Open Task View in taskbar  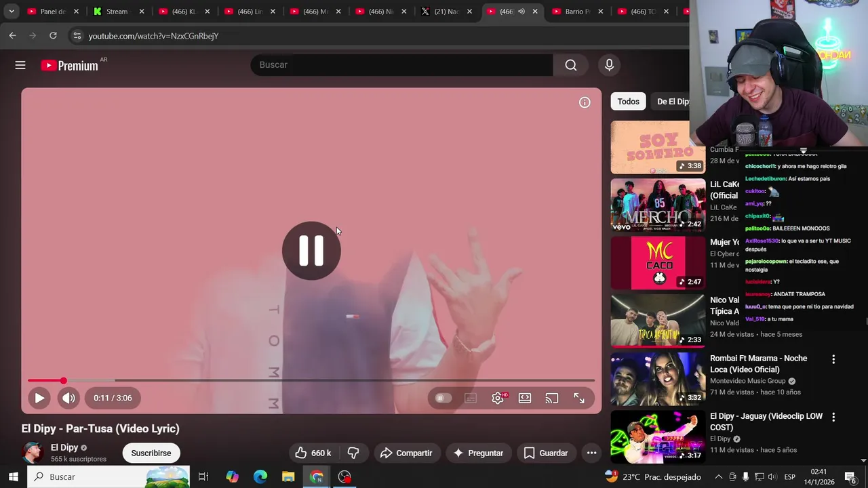point(203,476)
